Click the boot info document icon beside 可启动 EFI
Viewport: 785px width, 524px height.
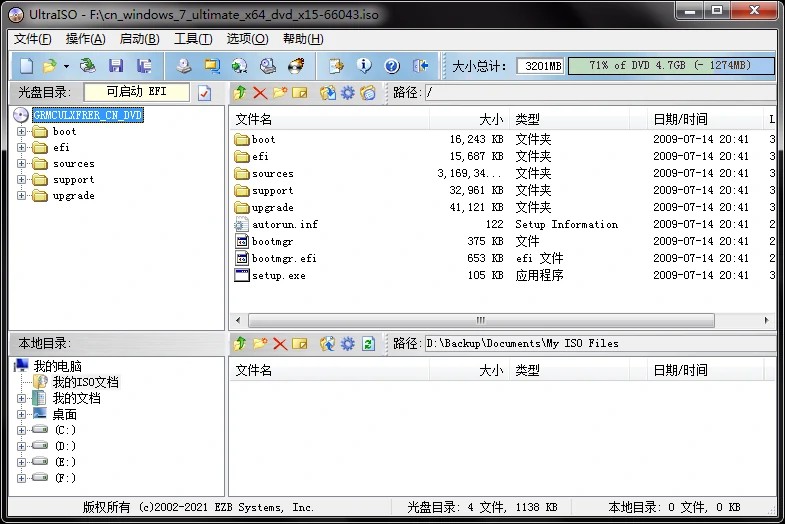(x=204, y=93)
